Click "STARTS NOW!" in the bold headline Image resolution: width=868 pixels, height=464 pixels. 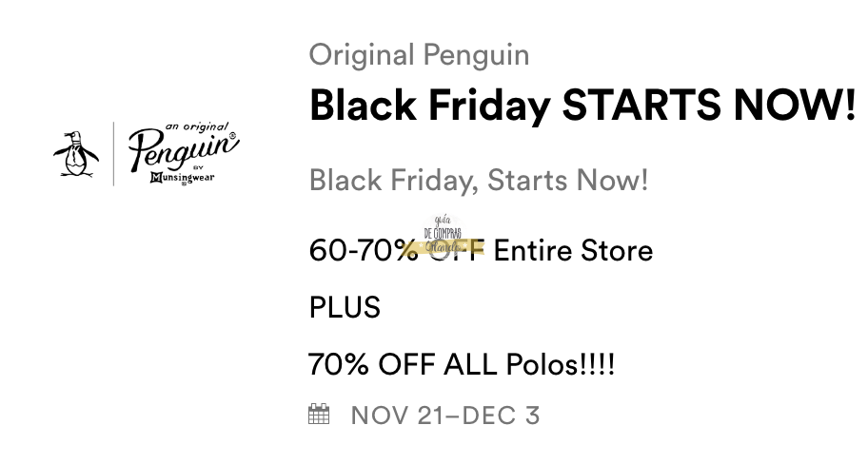click(x=708, y=106)
